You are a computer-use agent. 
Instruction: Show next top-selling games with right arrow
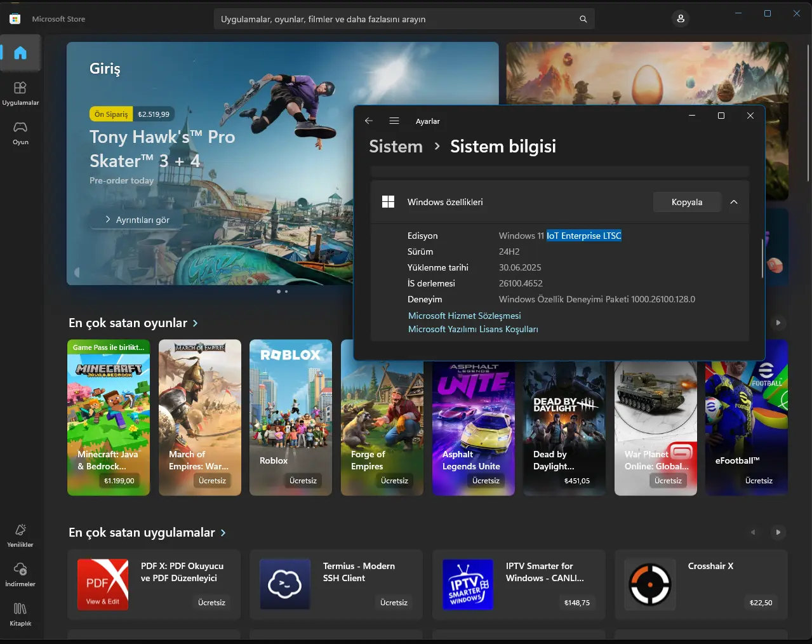tap(778, 323)
